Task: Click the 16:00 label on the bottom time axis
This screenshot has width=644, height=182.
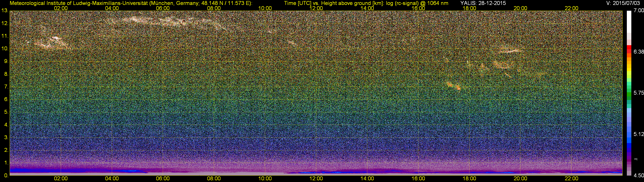Action: click(x=418, y=179)
